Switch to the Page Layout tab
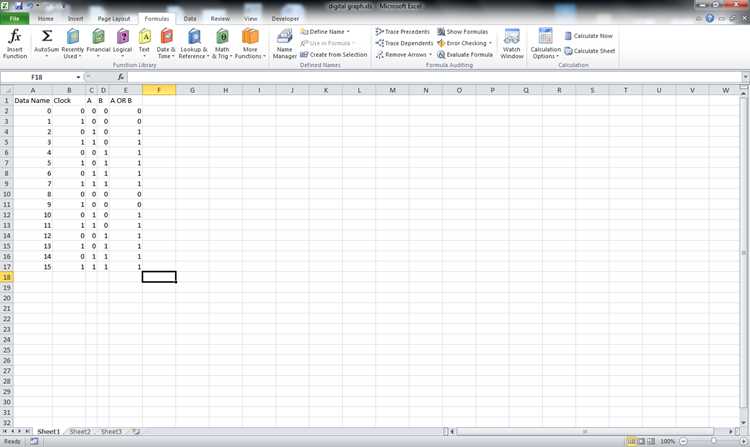Viewport: 750px width, 447px height. tap(114, 18)
